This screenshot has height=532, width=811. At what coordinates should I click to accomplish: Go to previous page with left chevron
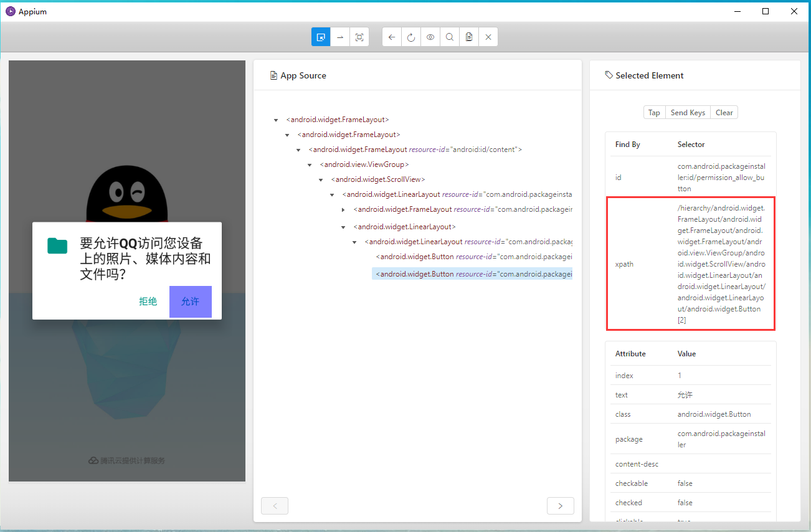click(x=275, y=506)
